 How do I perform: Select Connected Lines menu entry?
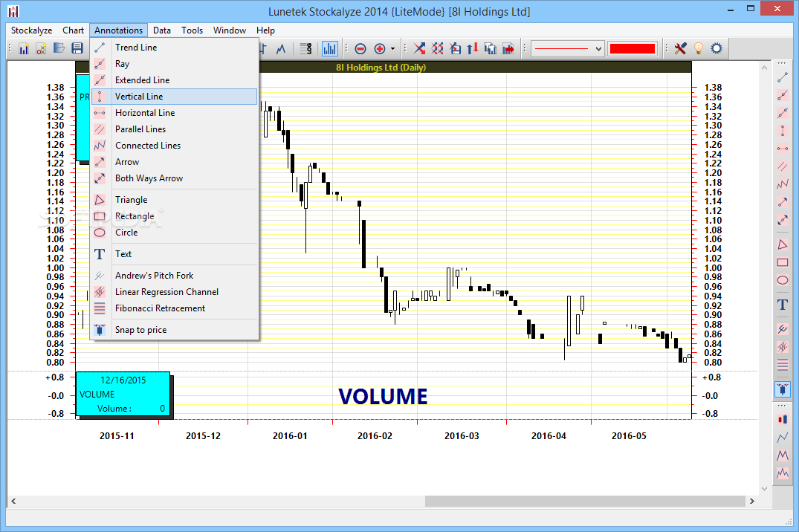pos(174,145)
